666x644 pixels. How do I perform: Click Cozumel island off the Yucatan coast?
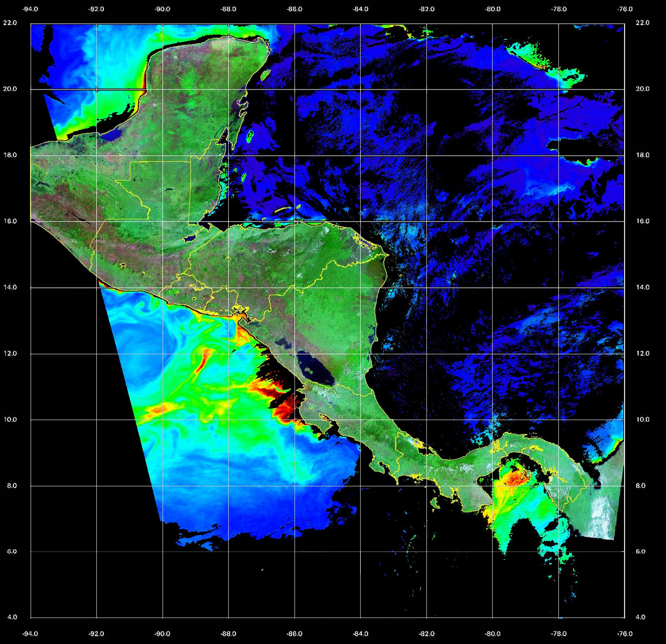point(266,74)
